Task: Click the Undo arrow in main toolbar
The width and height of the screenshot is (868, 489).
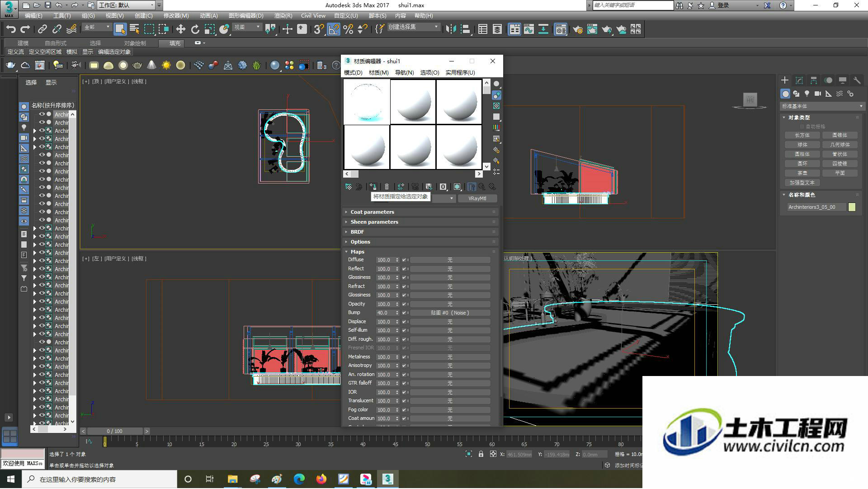Action: point(11,29)
